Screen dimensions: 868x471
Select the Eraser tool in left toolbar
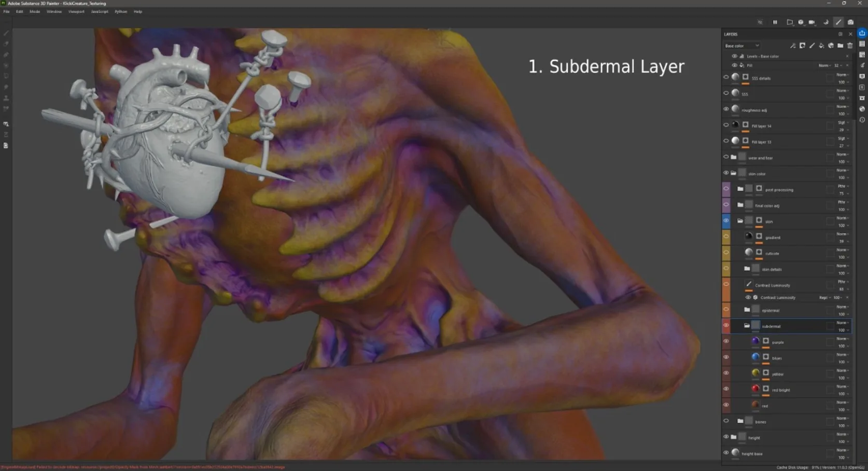pyautogui.click(x=6, y=44)
